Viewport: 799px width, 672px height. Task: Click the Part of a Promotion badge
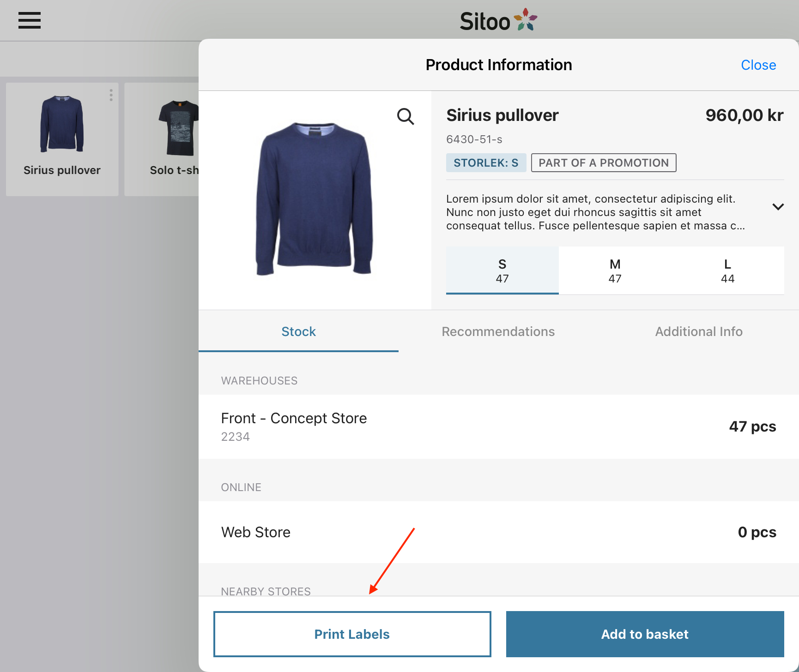coord(603,163)
